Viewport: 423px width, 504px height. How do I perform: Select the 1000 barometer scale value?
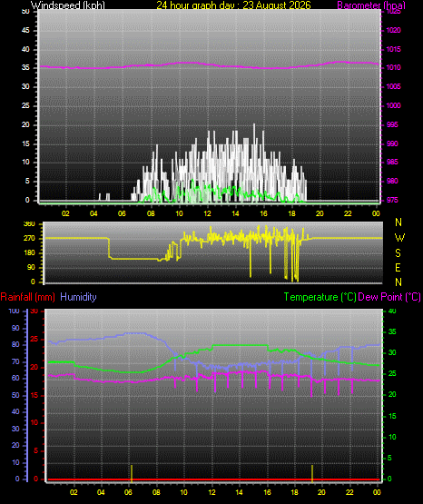pos(393,105)
